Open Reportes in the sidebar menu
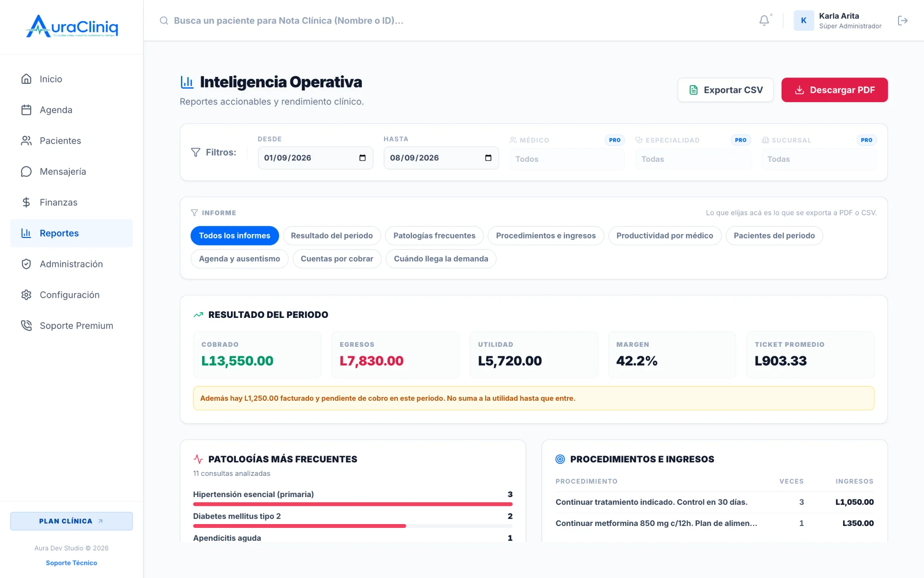The width and height of the screenshot is (924, 578). point(71,233)
